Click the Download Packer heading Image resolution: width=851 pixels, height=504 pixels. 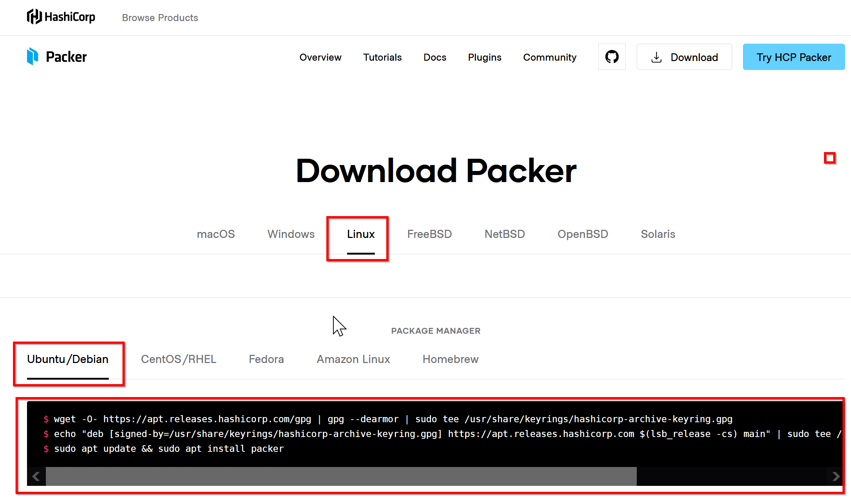436,171
